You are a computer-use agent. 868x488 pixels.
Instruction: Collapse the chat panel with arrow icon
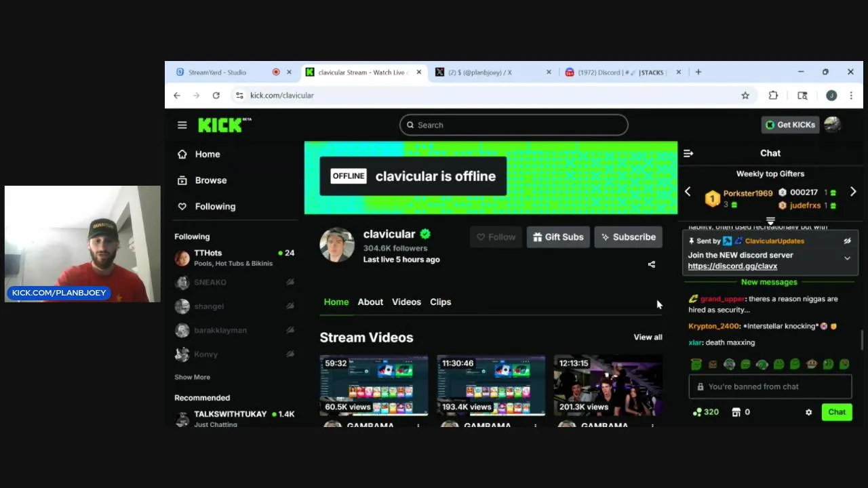coord(688,153)
